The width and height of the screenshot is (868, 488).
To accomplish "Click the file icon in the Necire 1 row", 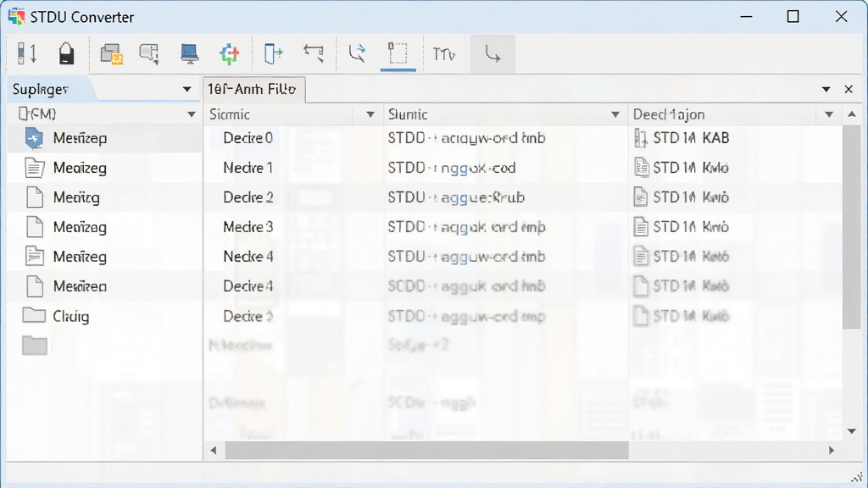I will click(641, 167).
